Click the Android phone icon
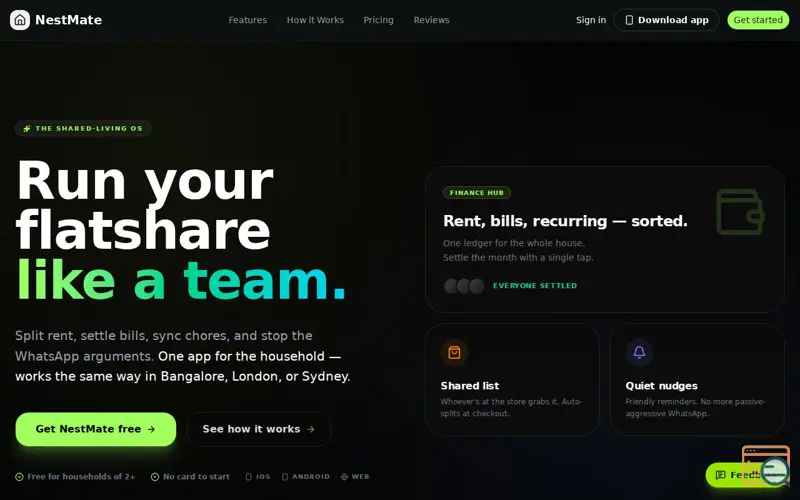Image resolution: width=800 pixels, height=500 pixels. click(285, 477)
